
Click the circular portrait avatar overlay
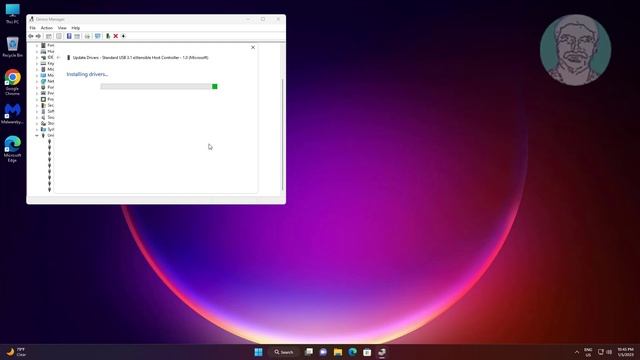pyautogui.click(x=576, y=50)
